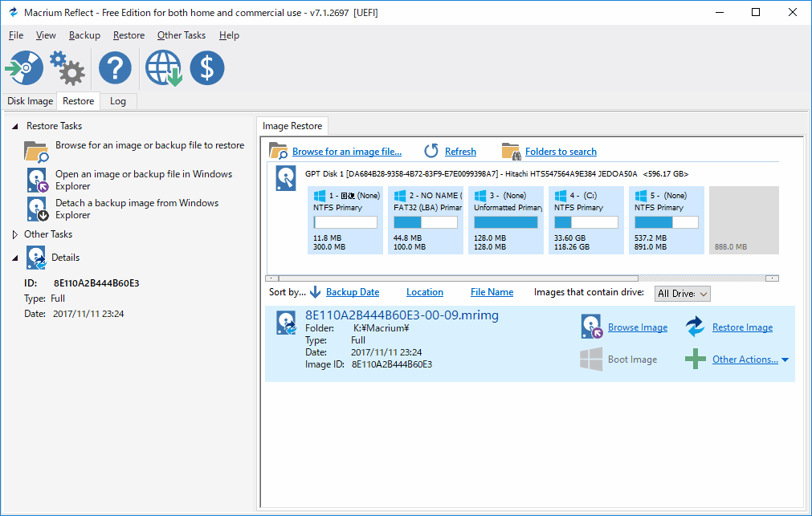This screenshot has height=516, width=812.
Task: Click the GPT Disk 1 hard drive icon
Action: coord(286,178)
